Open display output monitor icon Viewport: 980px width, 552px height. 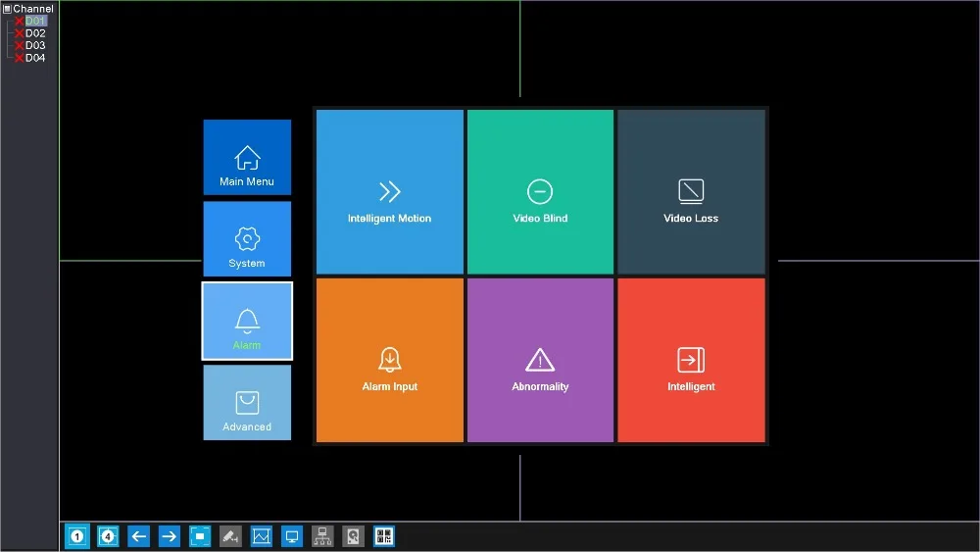pos(292,536)
